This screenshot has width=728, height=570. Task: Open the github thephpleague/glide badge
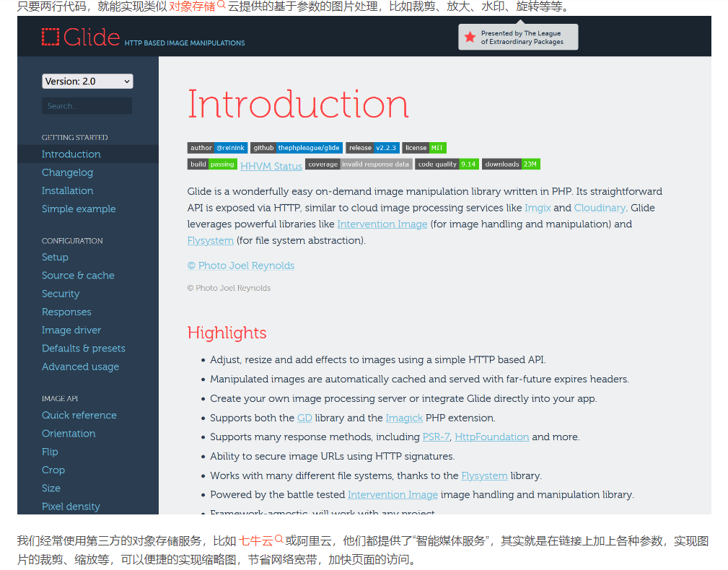coord(297,148)
